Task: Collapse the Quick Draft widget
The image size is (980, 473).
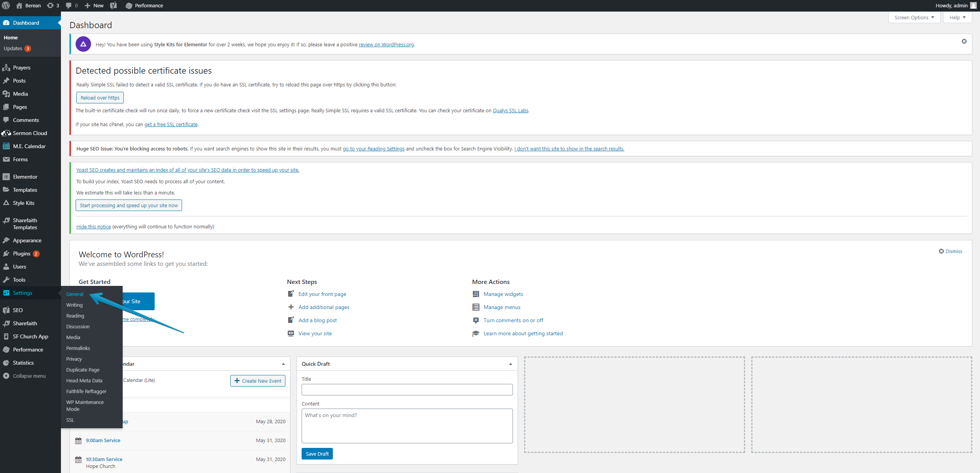Action: click(511, 364)
